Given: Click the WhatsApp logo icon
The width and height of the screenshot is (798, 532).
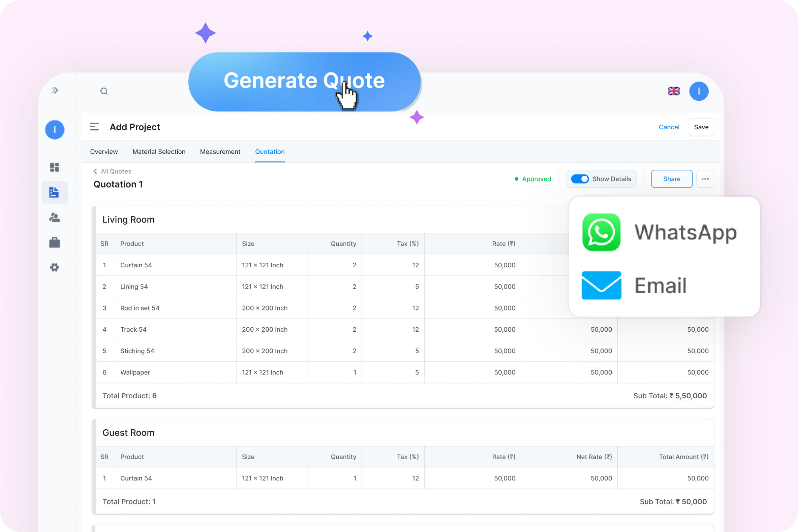Looking at the screenshot, I should point(601,232).
